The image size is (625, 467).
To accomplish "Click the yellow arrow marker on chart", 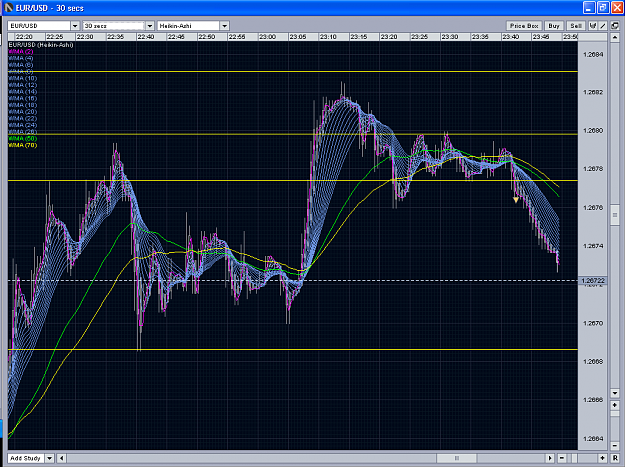I will [x=516, y=200].
